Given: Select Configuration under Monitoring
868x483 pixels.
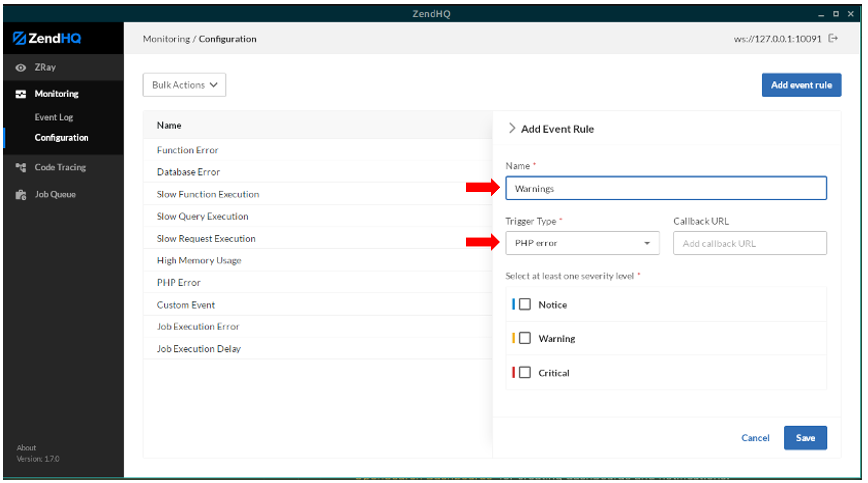Looking at the screenshot, I should point(62,138).
